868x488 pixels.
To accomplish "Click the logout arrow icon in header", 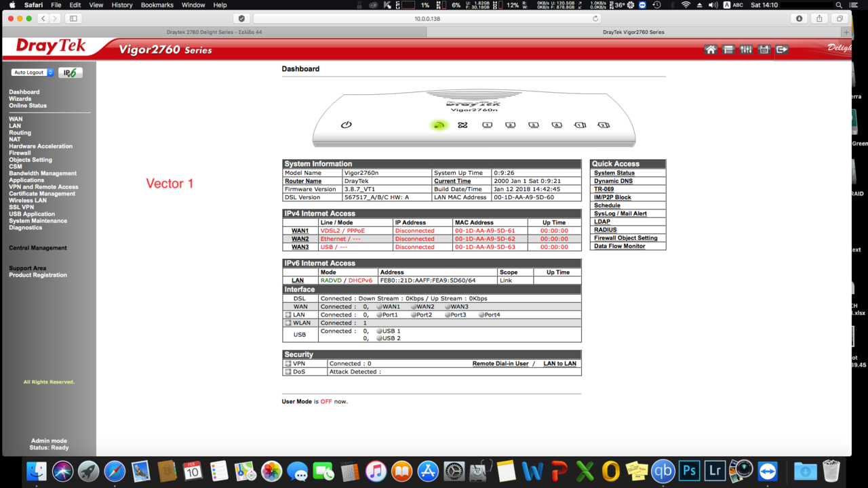I will tap(782, 49).
